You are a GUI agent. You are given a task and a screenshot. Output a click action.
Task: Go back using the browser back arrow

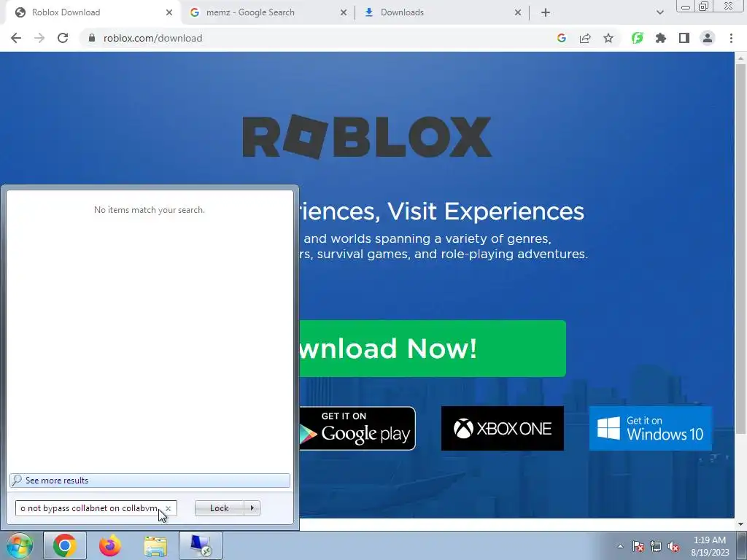tap(16, 38)
